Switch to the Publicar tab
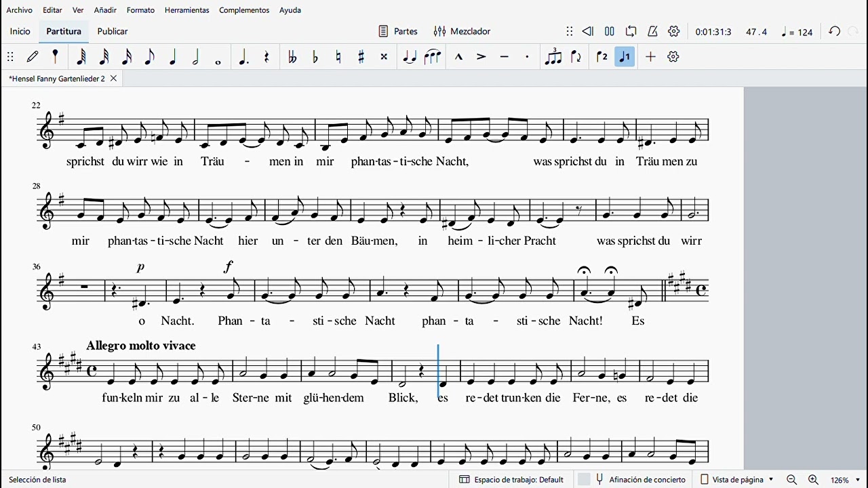The height and width of the screenshot is (488, 868). pos(113,31)
